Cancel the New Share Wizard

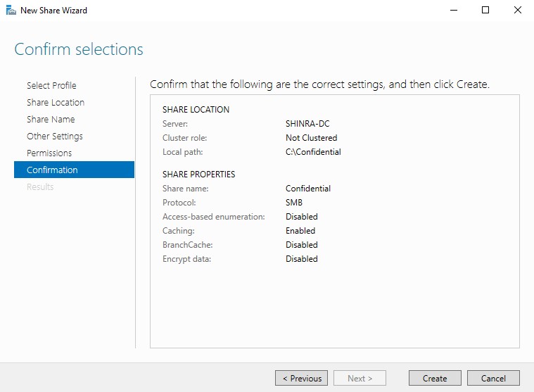pos(493,378)
